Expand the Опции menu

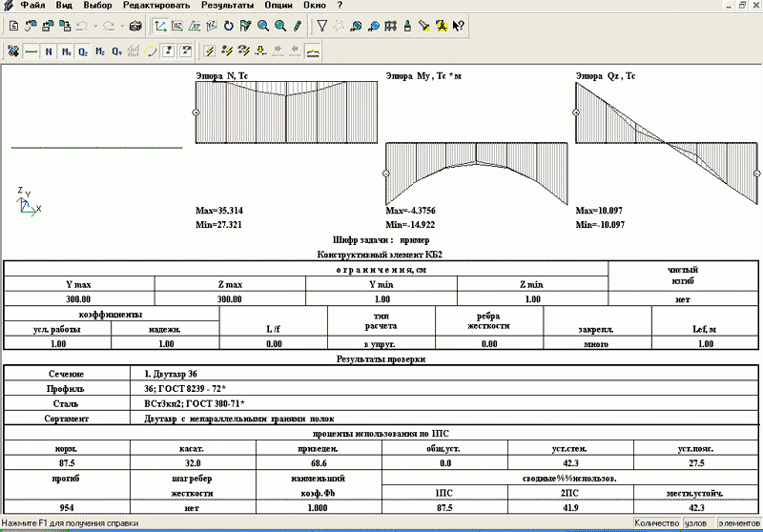click(x=278, y=6)
